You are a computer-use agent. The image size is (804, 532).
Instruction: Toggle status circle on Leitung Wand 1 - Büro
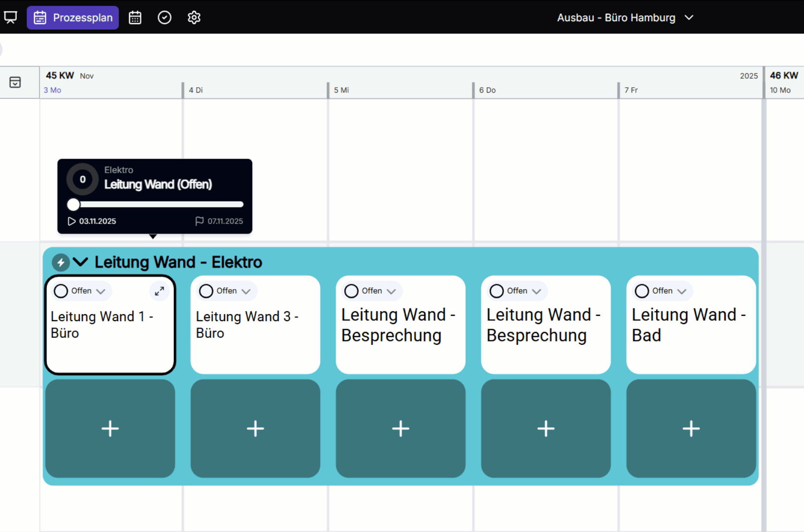(x=61, y=291)
